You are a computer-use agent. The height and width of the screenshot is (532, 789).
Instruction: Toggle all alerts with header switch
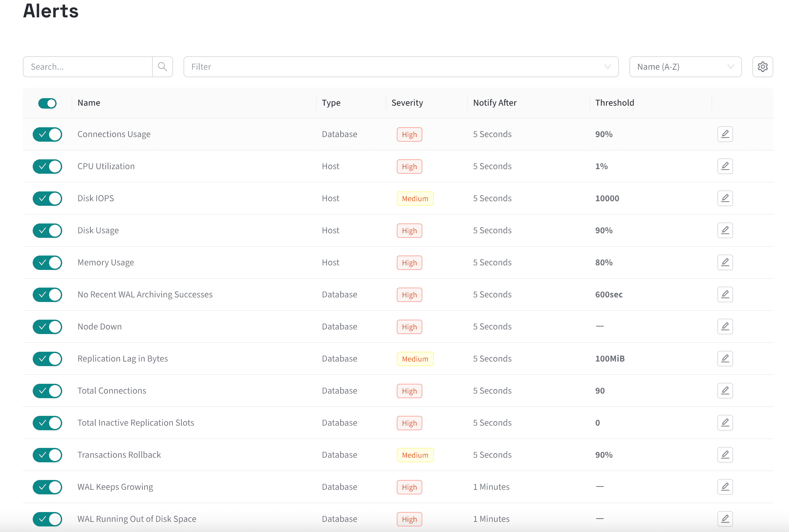[x=47, y=103]
